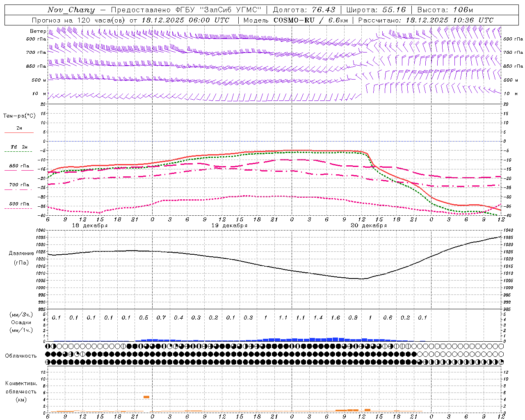Click the (мм/3ч.) units label
The image size is (525, 420).
[x=21, y=315]
